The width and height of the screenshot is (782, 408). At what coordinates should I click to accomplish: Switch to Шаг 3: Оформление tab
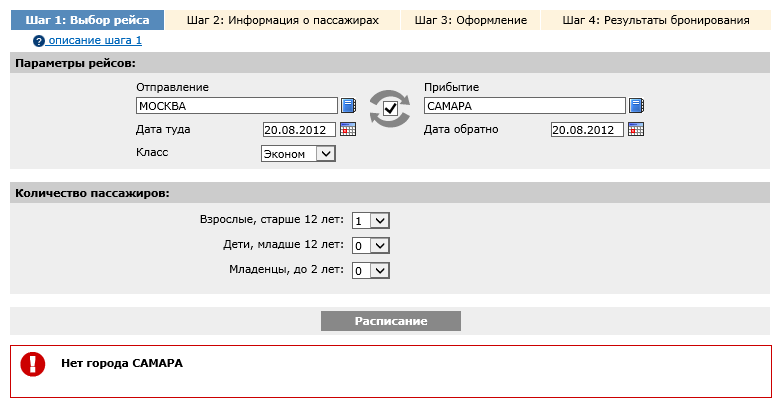pyautogui.click(x=471, y=20)
